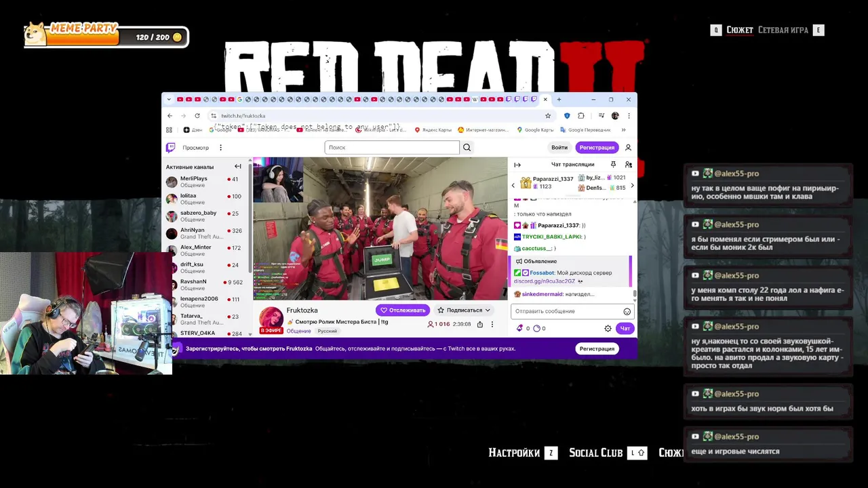Image resolution: width=868 pixels, height=488 pixels.
Task: Collapse the Активные каналы sidebar
Action: click(x=238, y=167)
